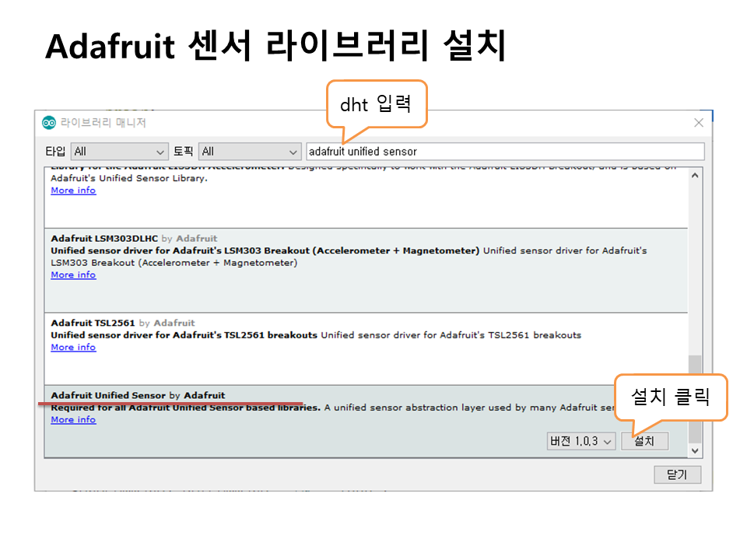Expand the 버전 1.0.3 version dropdown
This screenshot has width=747, height=560.
[581, 442]
